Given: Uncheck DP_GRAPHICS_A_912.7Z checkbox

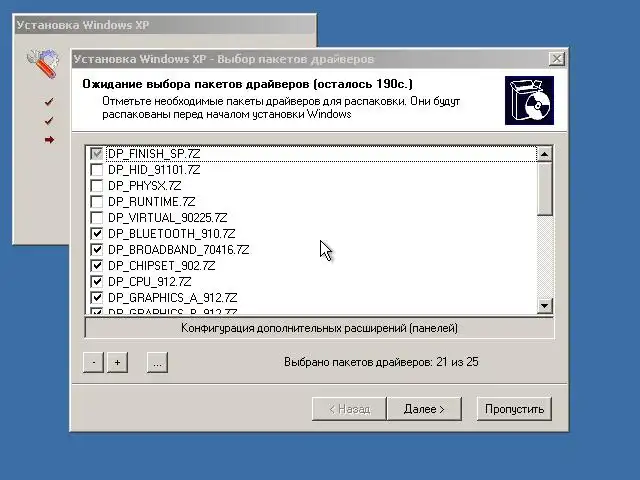Looking at the screenshot, I should (x=97, y=298).
